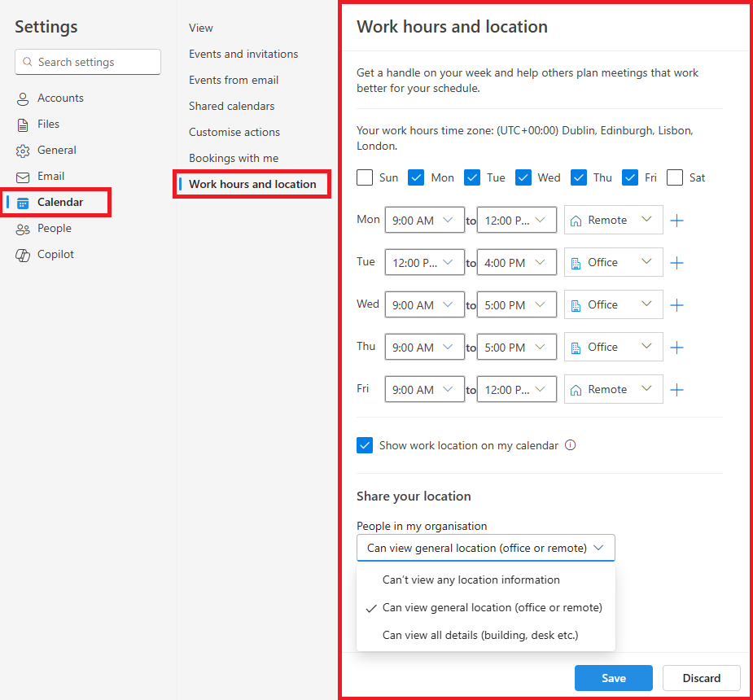Click the gear icon for General settings
753x700 pixels.
point(23,151)
